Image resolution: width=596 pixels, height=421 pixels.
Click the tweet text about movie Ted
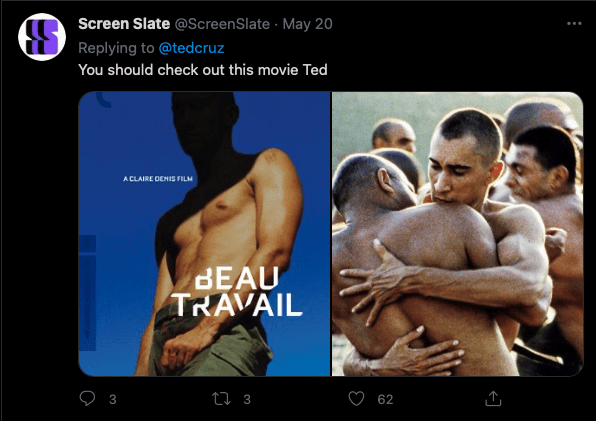point(203,70)
